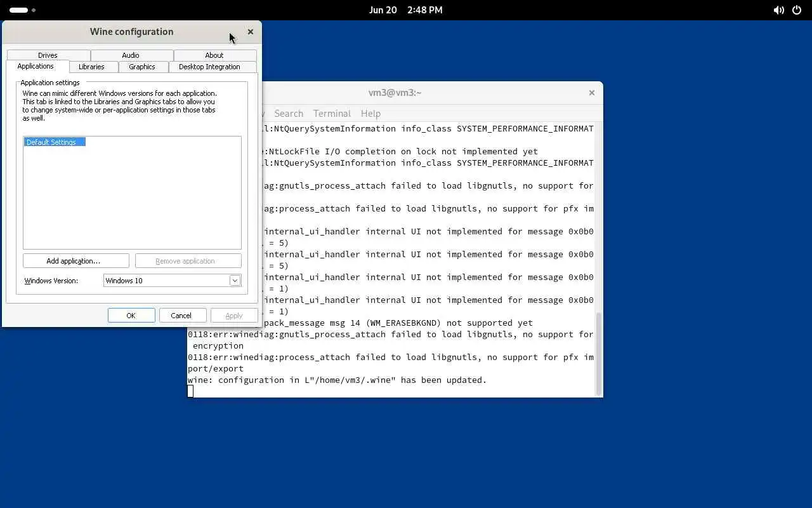
Task: Open the Activities pill in top-left corner
Action: pos(22,10)
